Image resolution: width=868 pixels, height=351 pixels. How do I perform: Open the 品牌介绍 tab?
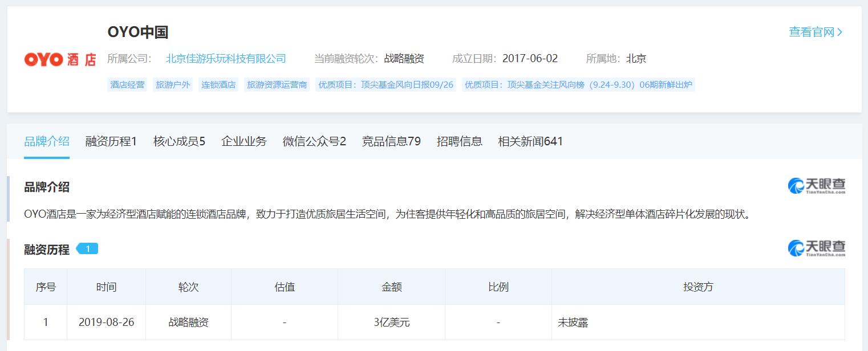[46, 141]
